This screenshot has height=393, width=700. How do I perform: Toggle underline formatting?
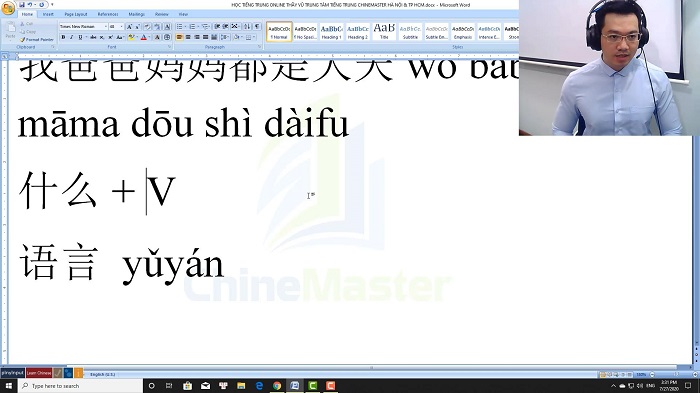click(80, 37)
